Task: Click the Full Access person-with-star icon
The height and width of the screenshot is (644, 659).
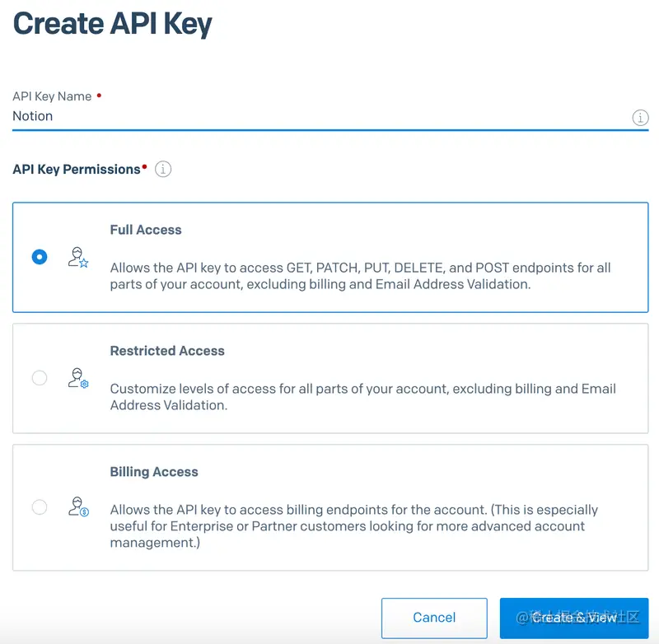Action: tap(77, 257)
